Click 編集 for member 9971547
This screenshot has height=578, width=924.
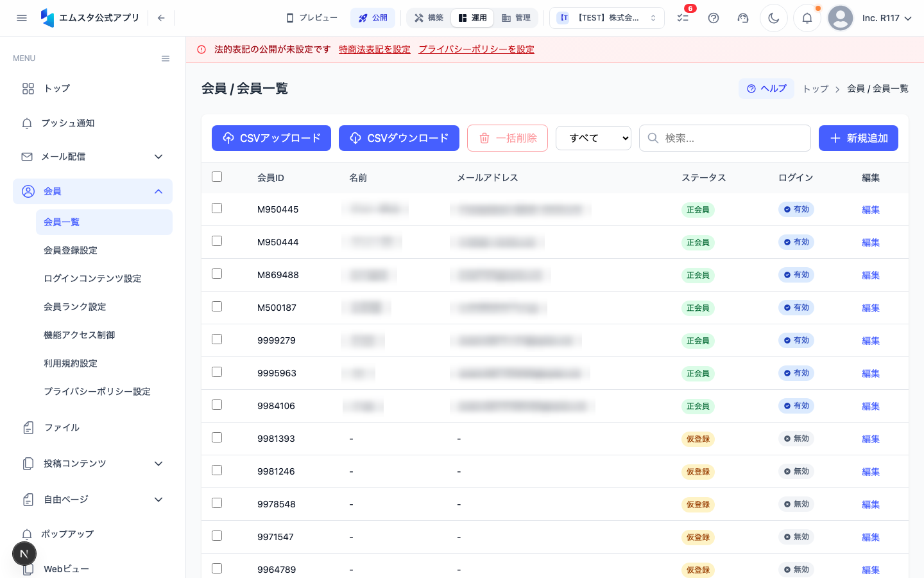tap(871, 538)
